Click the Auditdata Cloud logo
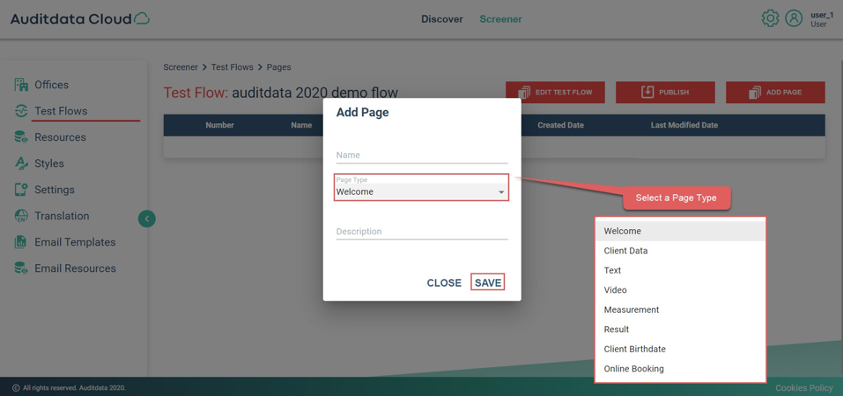 click(x=80, y=19)
